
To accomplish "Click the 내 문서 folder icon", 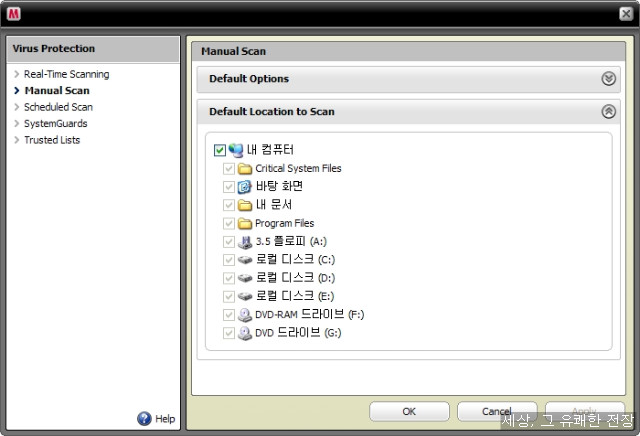I will tap(244, 205).
